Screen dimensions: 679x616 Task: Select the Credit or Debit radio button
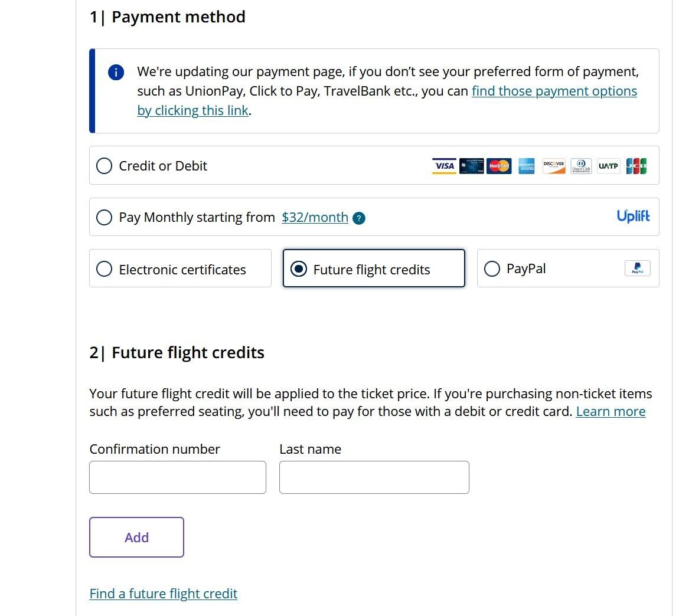pyautogui.click(x=104, y=166)
